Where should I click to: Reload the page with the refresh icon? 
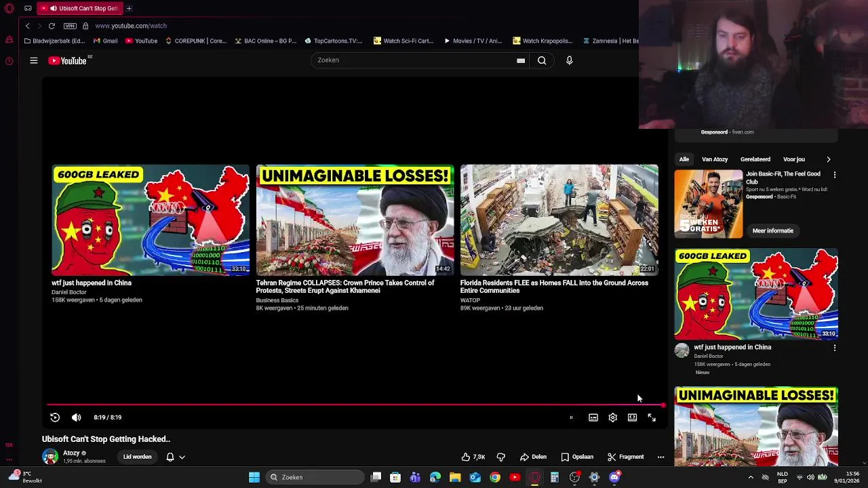point(52,26)
